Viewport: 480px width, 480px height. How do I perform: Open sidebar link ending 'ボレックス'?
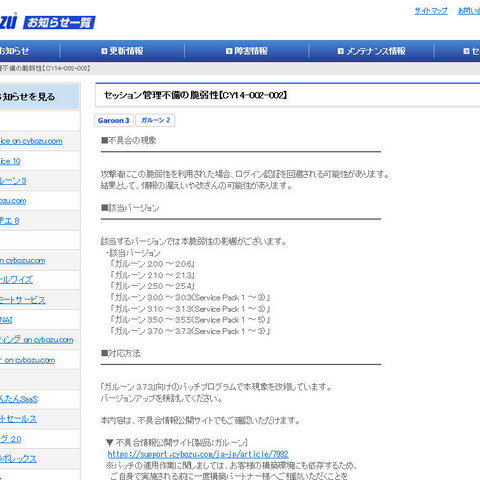(18, 459)
